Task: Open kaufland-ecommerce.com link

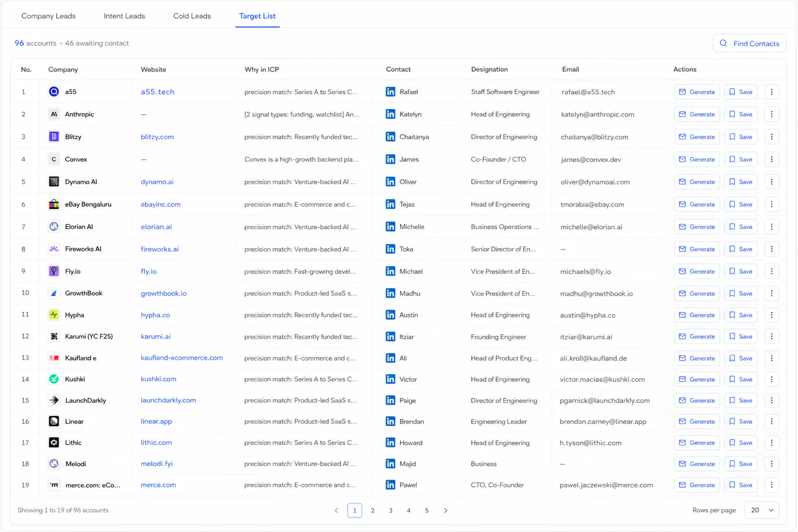Action: point(182,358)
